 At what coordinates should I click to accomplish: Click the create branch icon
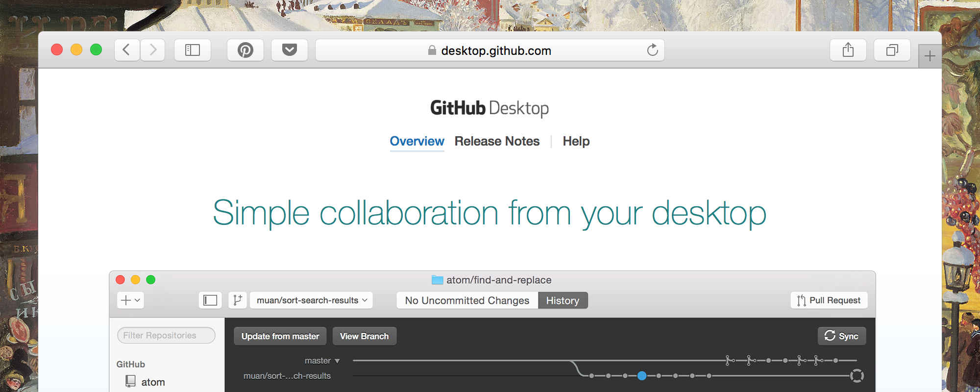(x=238, y=300)
